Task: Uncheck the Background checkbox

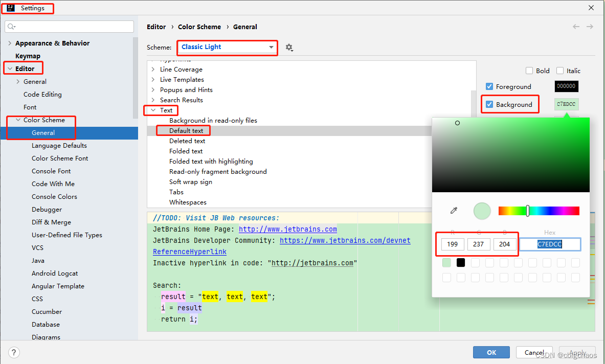Action: 489,104
